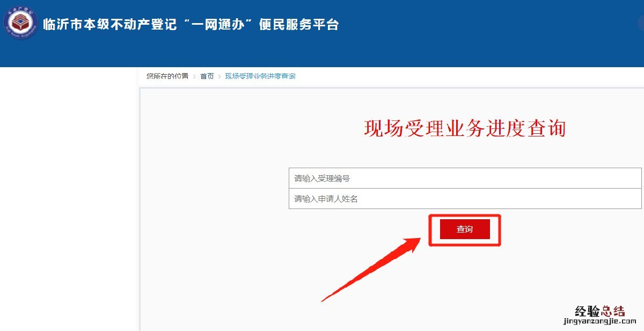Click the red 现场受理业务进度查询 heading
Image resolution: width=644 pixels, height=331 pixels.
tap(465, 128)
